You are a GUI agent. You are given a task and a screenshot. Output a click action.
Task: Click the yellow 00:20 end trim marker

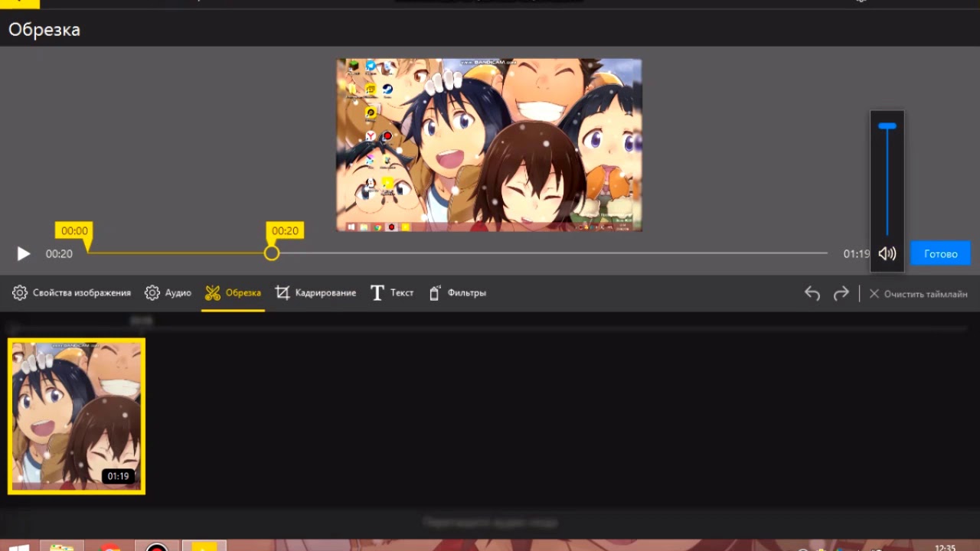pyautogui.click(x=285, y=232)
